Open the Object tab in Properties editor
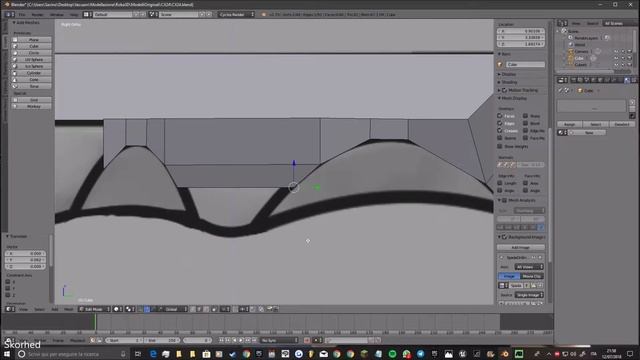The width and height of the screenshot is (640, 360). pyautogui.click(x=600, y=80)
